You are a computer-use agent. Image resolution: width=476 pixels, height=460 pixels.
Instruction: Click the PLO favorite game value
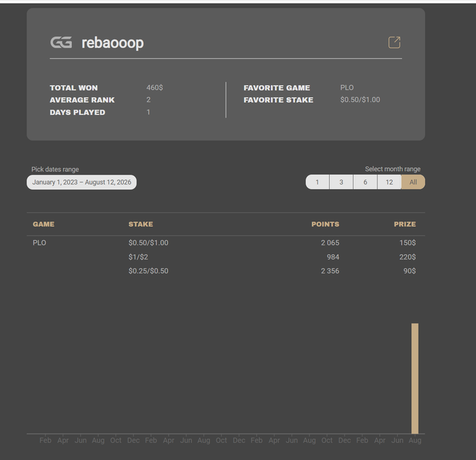pos(347,88)
